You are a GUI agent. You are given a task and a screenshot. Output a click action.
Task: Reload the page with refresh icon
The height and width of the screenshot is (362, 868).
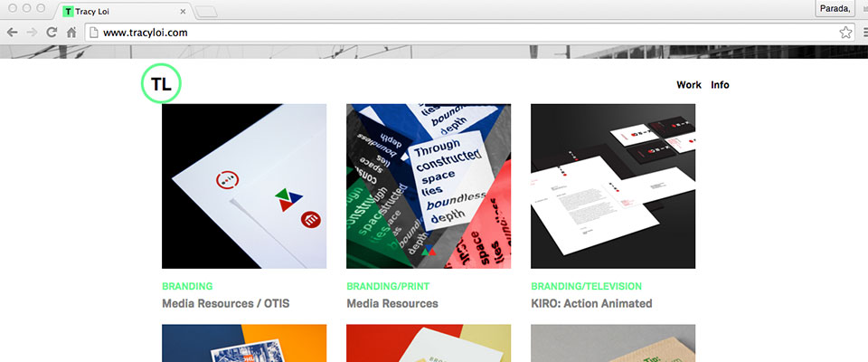(52, 33)
